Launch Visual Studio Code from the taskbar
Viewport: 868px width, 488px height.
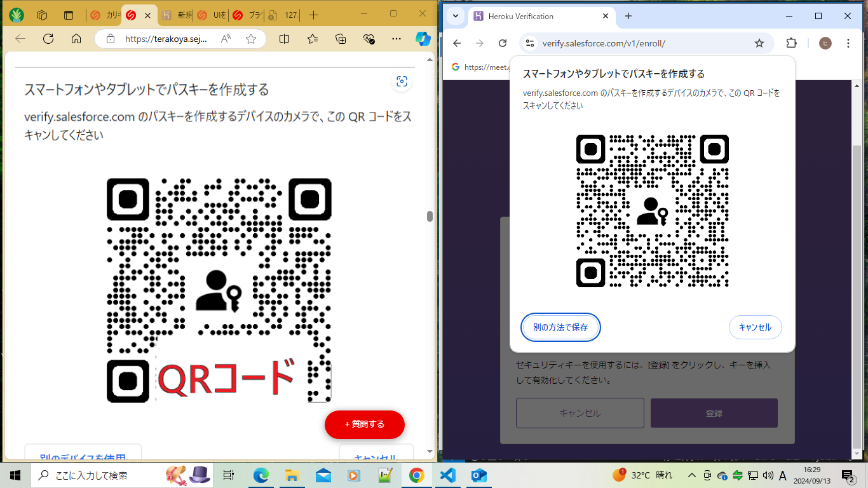[447, 475]
